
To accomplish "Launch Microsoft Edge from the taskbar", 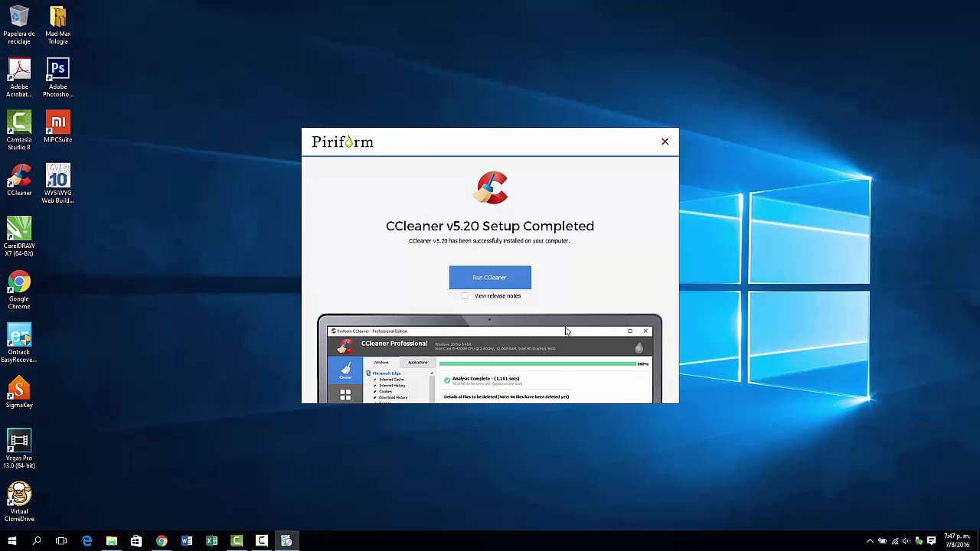I will pyautogui.click(x=87, y=540).
